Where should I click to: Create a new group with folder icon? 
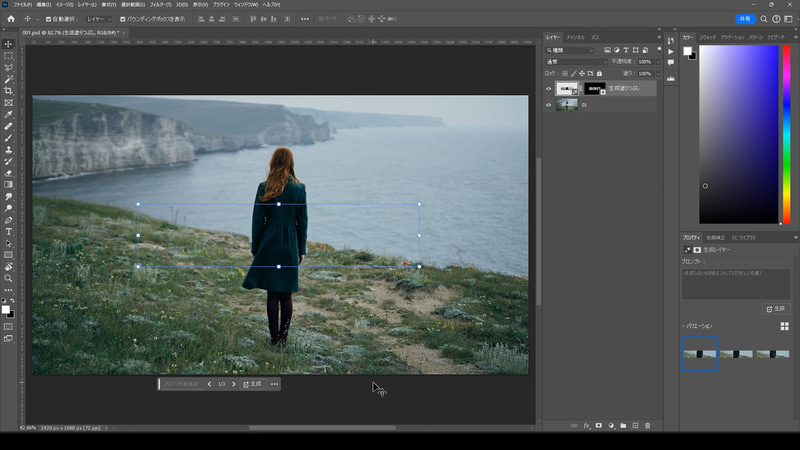coord(623,425)
